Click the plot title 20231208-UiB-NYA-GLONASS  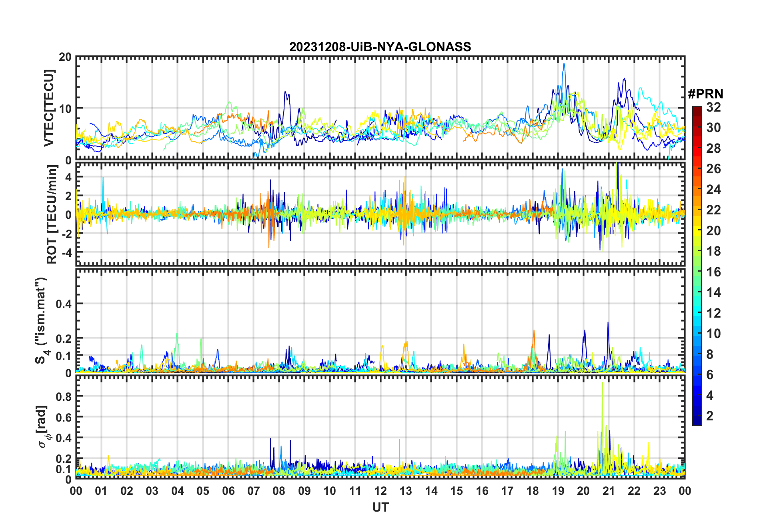pos(380,47)
